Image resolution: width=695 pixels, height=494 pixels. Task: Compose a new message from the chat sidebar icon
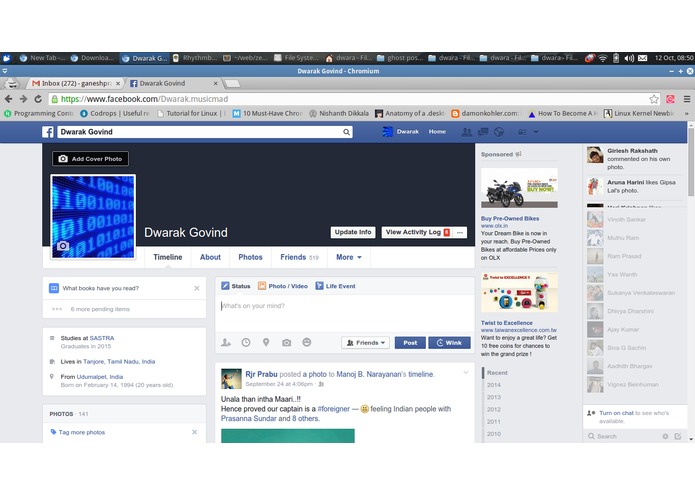click(678, 436)
